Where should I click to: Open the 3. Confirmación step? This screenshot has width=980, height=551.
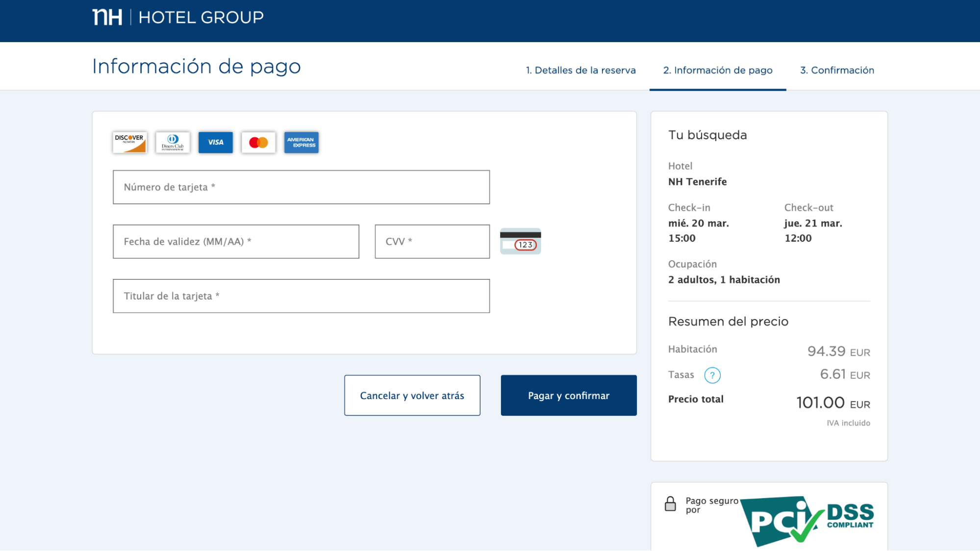[837, 70]
